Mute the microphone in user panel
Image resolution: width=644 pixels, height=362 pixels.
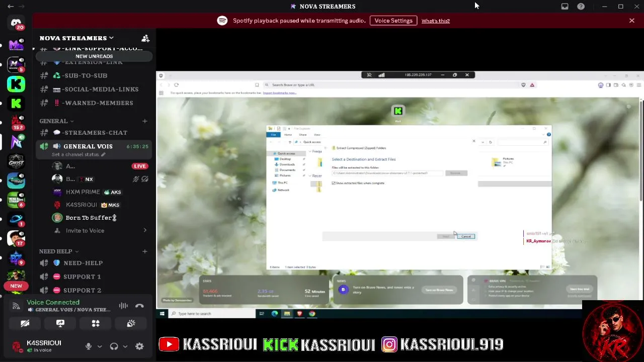coord(89,346)
